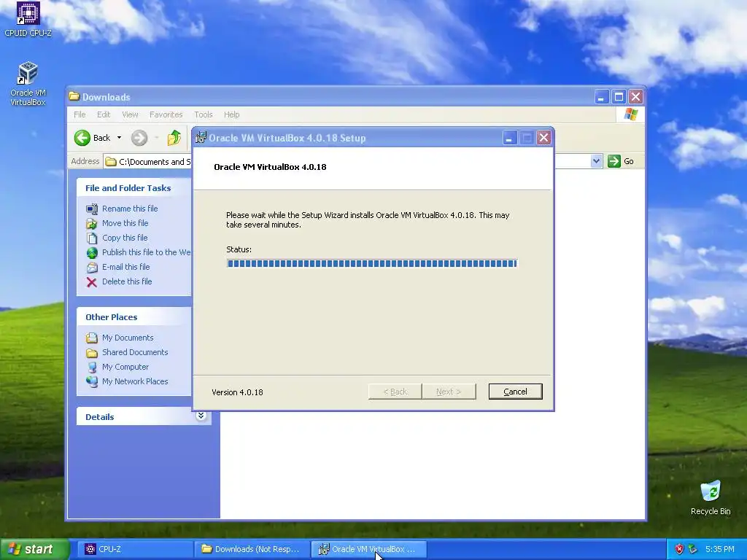Click the Windows flag logo in Downloads window

click(x=631, y=114)
